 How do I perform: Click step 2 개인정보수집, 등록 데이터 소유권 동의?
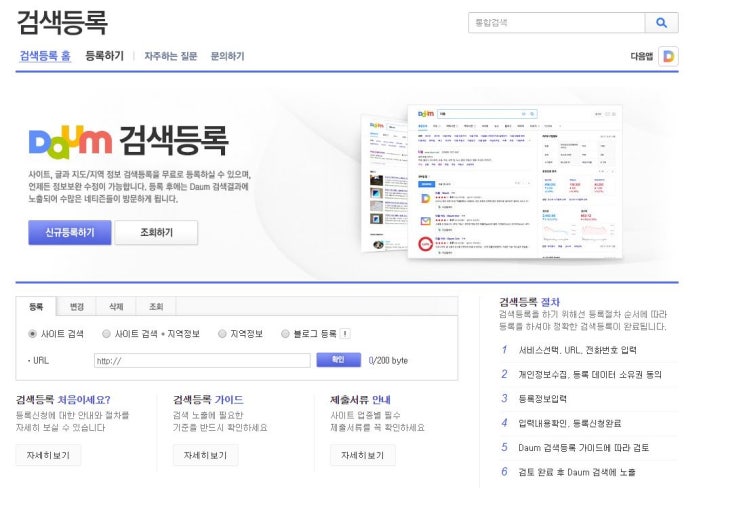pos(590,374)
